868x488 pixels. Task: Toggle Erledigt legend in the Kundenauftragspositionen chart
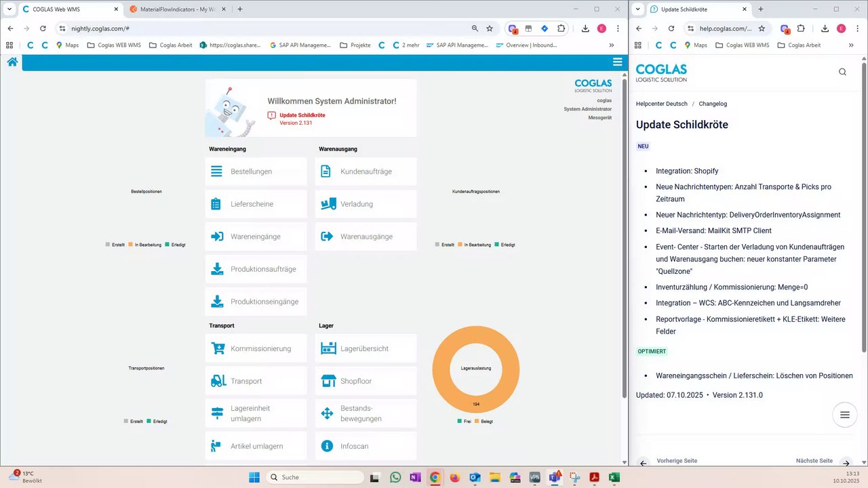click(x=505, y=244)
